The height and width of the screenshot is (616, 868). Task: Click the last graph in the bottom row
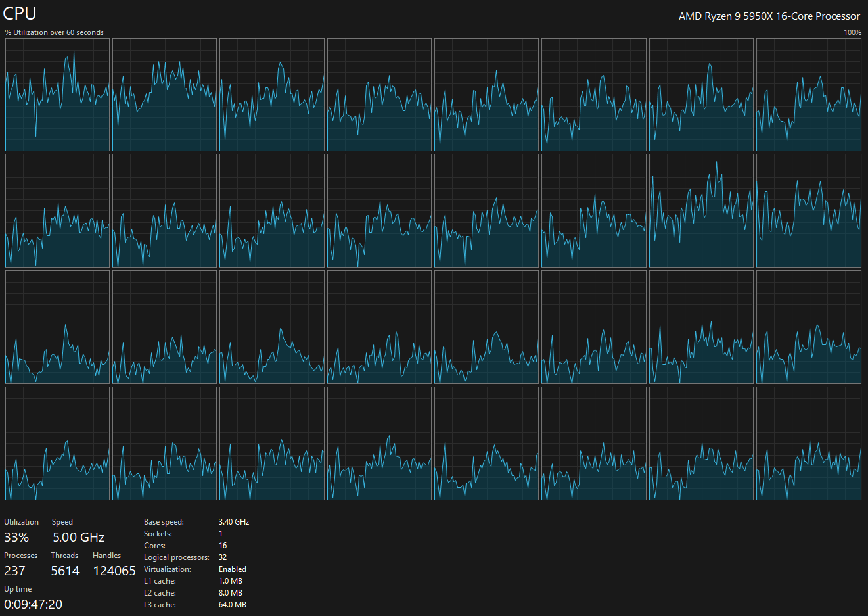click(x=808, y=443)
